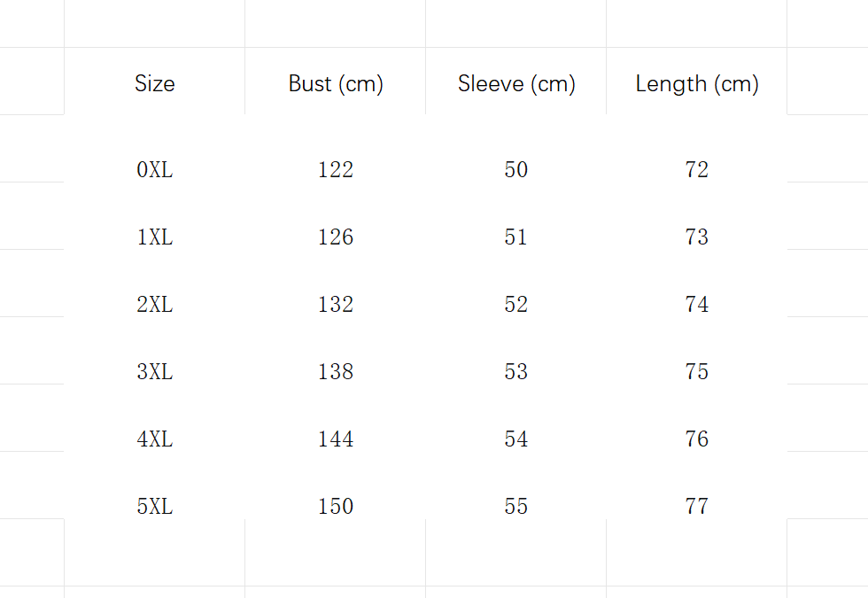868x598 pixels.
Task: Select the Length (cm) header cell
Action: point(697,84)
